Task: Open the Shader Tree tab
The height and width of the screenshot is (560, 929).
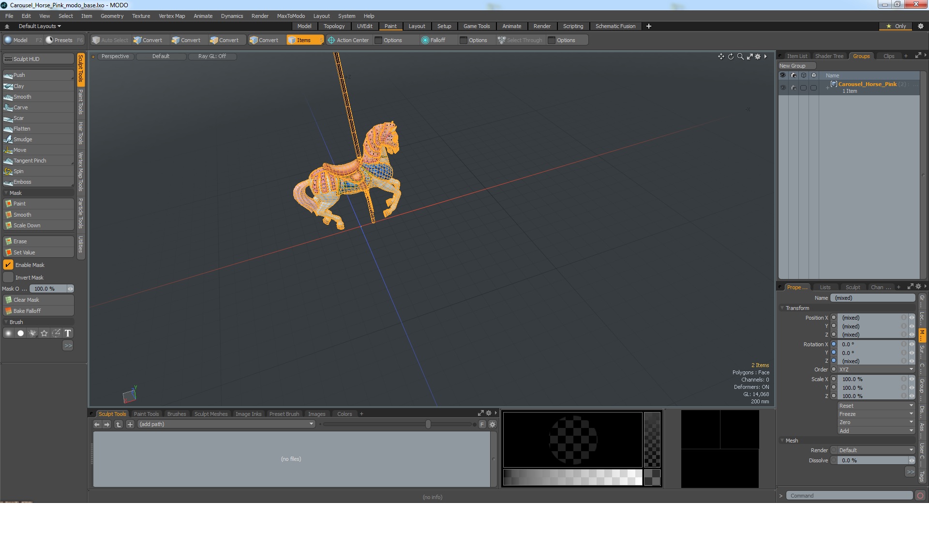Action: point(829,56)
